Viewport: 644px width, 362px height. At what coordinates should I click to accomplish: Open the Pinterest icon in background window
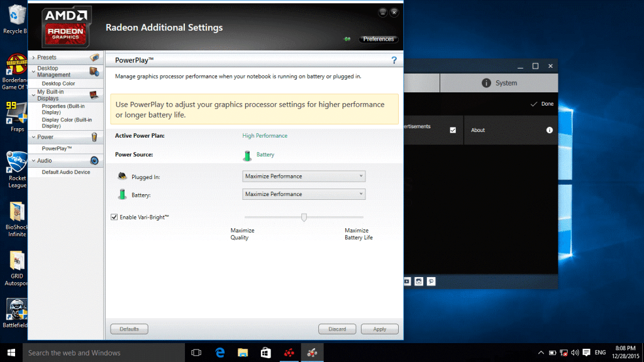tap(431, 281)
